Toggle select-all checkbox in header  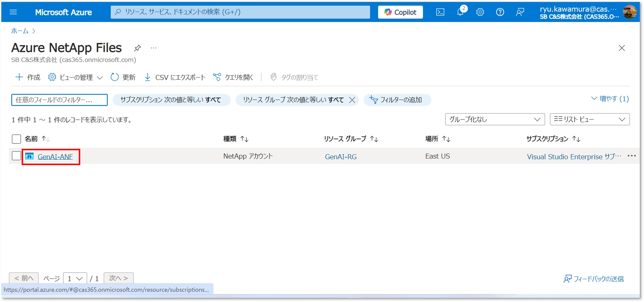[16, 139]
